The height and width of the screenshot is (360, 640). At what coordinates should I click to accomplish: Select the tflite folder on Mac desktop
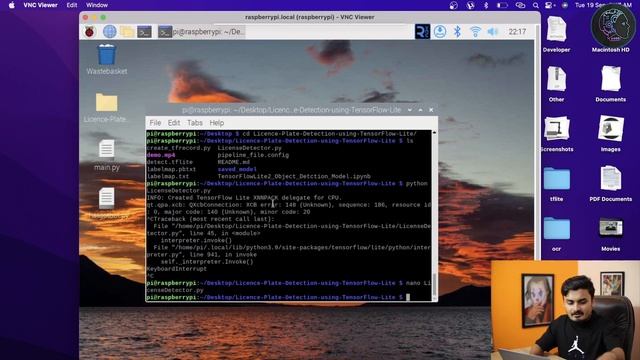click(x=556, y=184)
